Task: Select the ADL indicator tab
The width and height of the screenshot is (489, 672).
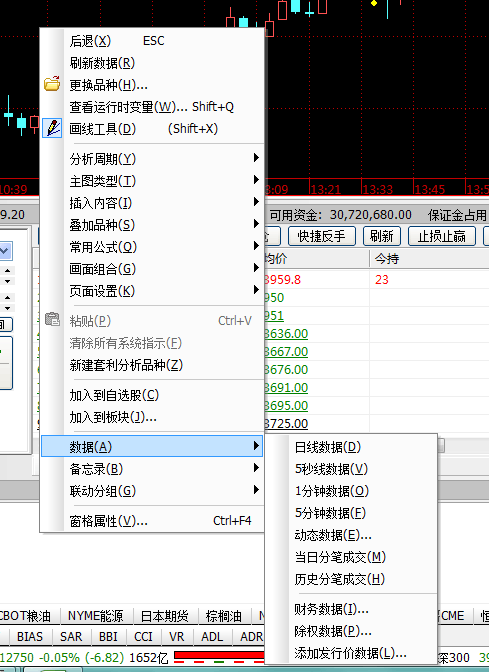Action: (212, 636)
